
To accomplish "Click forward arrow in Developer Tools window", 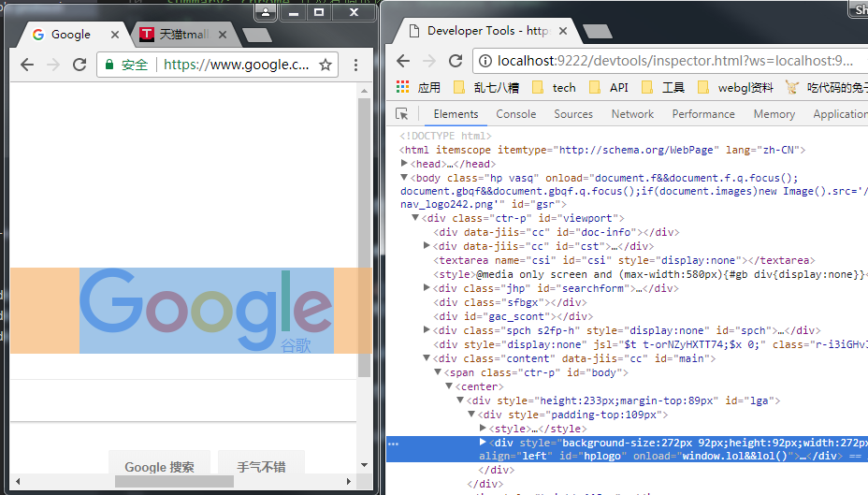I will (429, 60).
